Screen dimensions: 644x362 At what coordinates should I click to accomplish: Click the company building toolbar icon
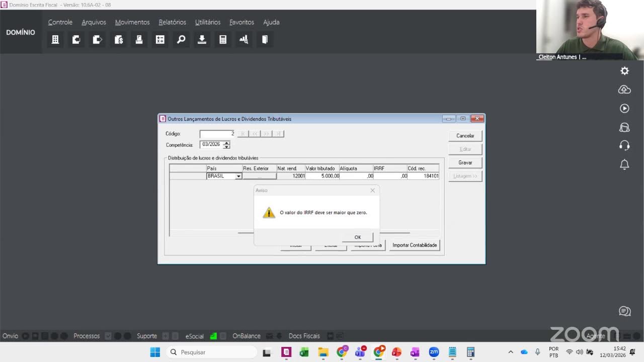click(x=55, y=39)
